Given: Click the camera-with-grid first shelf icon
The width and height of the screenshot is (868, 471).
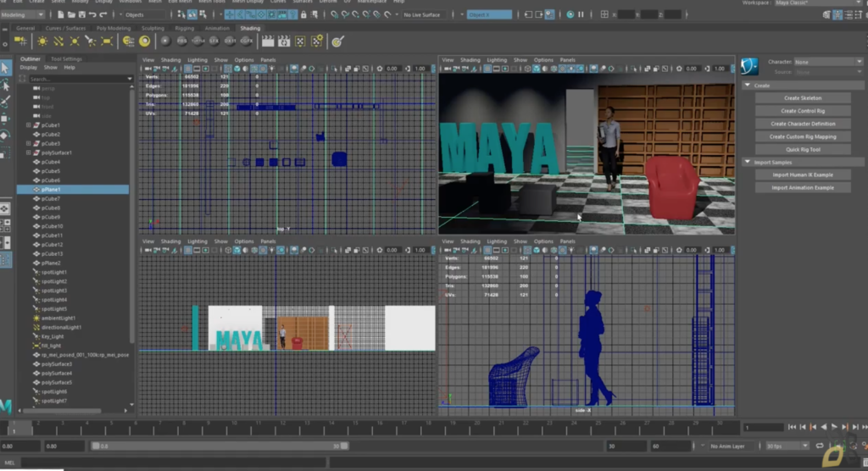Looking at the screenshot, I should pos(20,42).
